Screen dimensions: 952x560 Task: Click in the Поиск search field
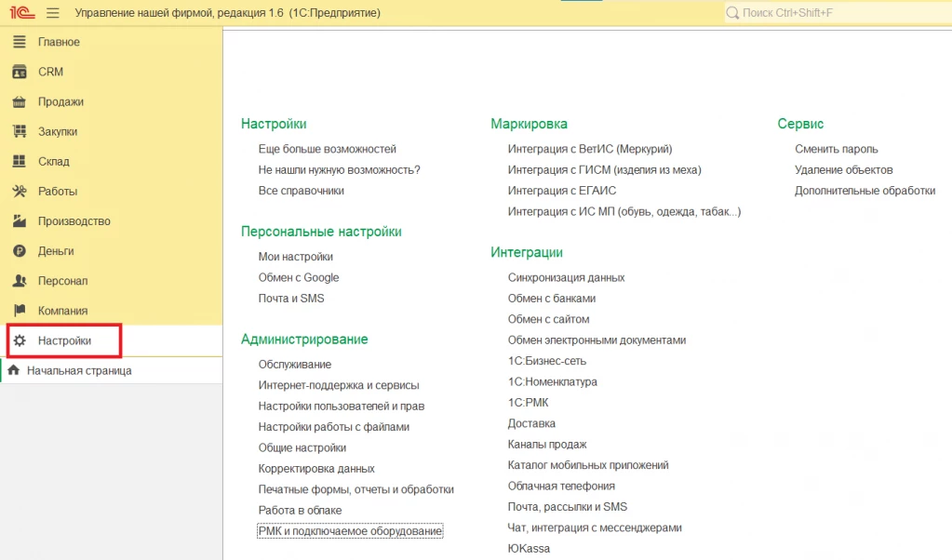[x=838, y=13]
